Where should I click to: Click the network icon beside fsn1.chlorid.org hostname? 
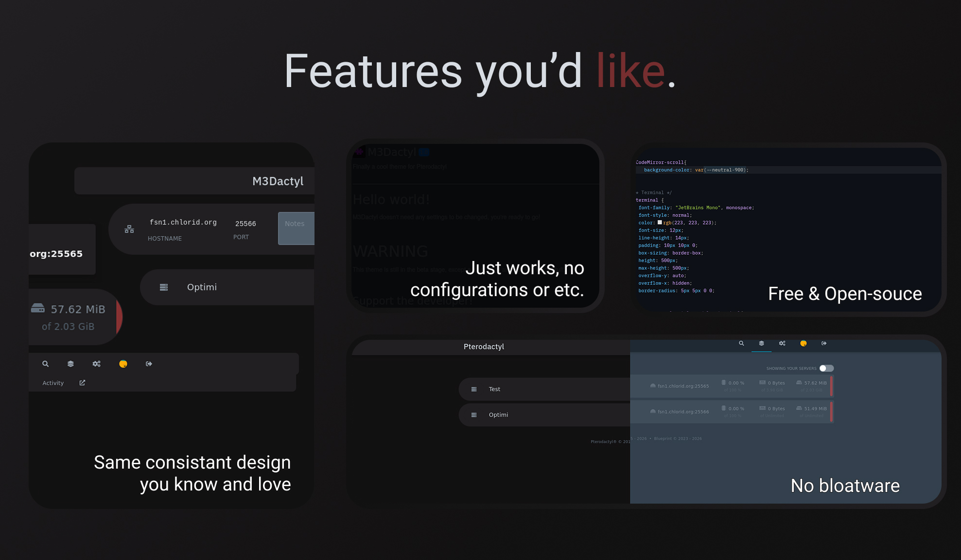[129, 229]
